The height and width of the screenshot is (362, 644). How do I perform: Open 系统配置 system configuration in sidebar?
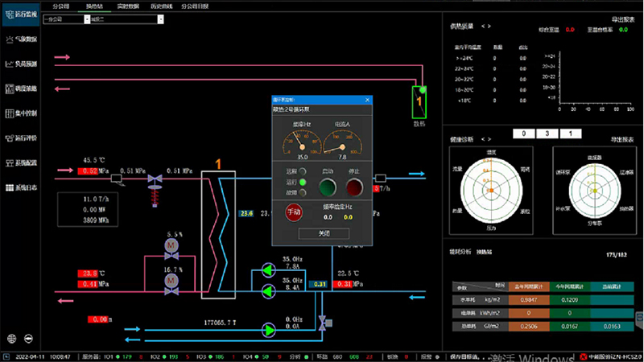22,162
